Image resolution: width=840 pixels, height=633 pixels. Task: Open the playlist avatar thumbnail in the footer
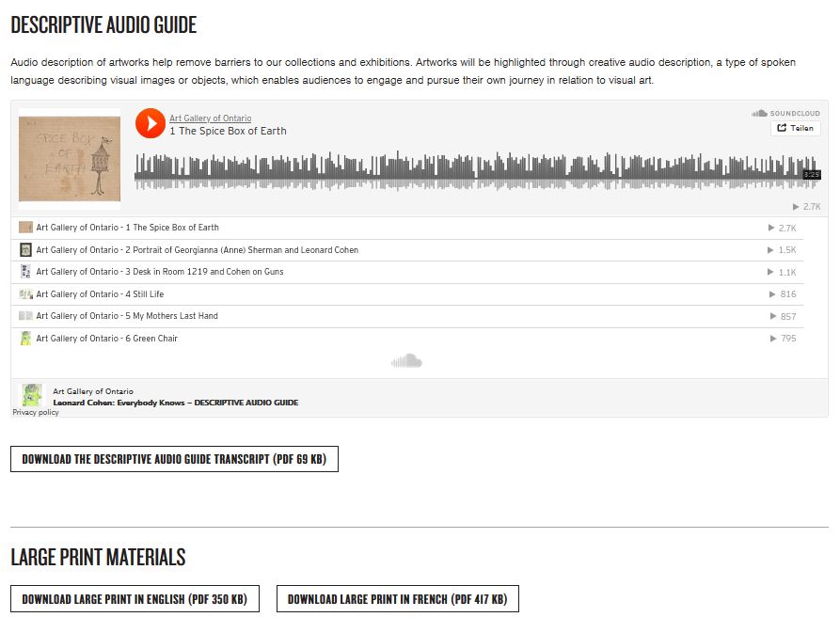pyautogui.click(x=32, y=395)
